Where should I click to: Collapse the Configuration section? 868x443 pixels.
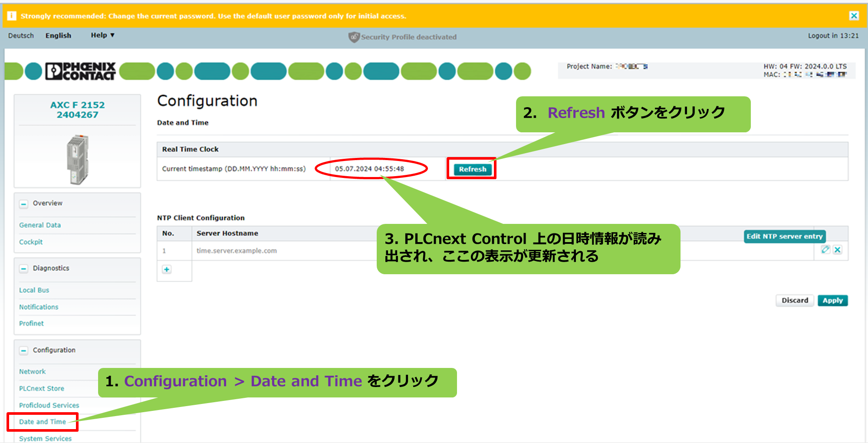pos(24,351)
